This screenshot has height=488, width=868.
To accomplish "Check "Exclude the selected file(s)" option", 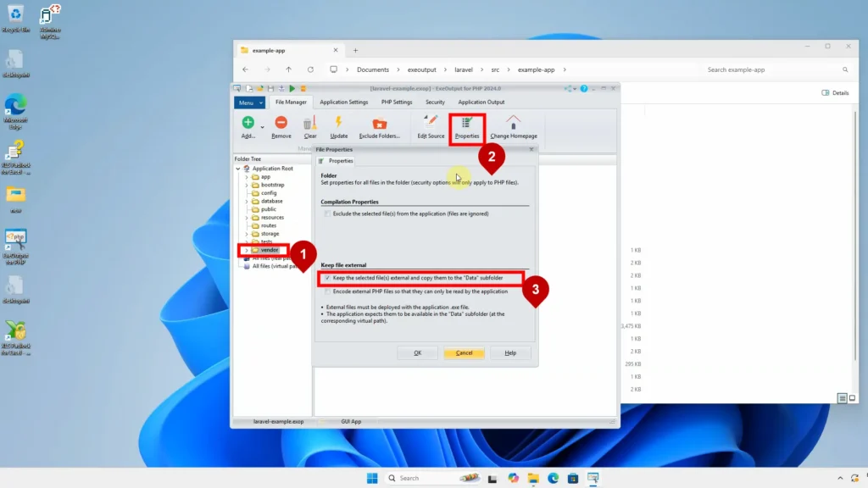I will [x=327, y=213].
